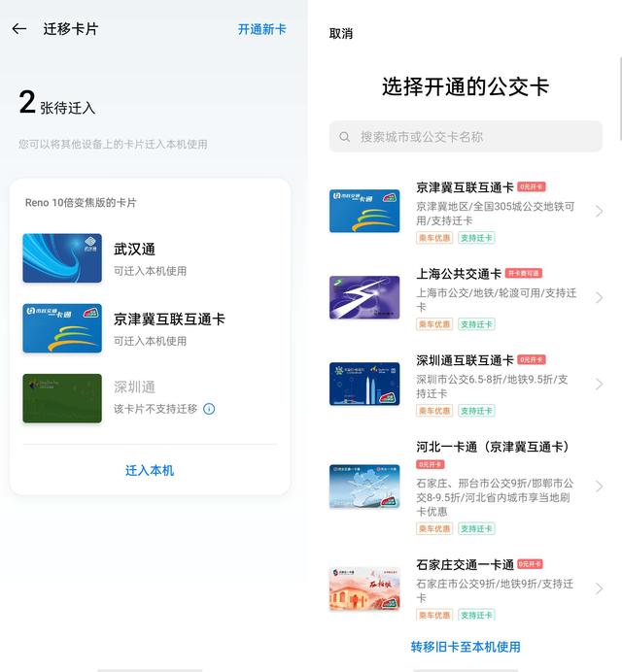The image size is (622, 672).
Task: Tap 0元开卡 badge on 深圳通互联互通卡
Action: [532, 359]
